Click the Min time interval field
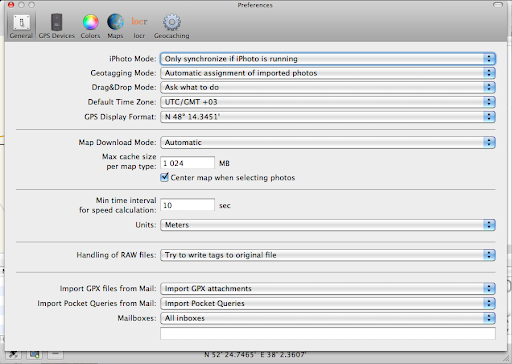The height and width of the screenshot is (364, 512). click(187, 205)
